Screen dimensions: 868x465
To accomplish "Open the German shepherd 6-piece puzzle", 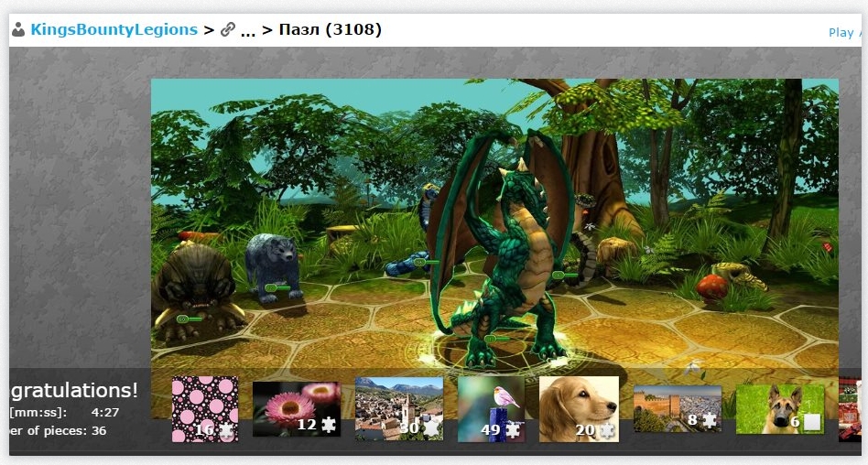I will coord(780,409).
